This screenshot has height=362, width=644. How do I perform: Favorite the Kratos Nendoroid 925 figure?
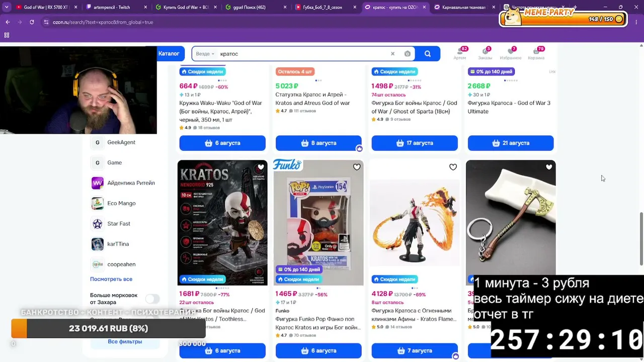click(261, 167)
